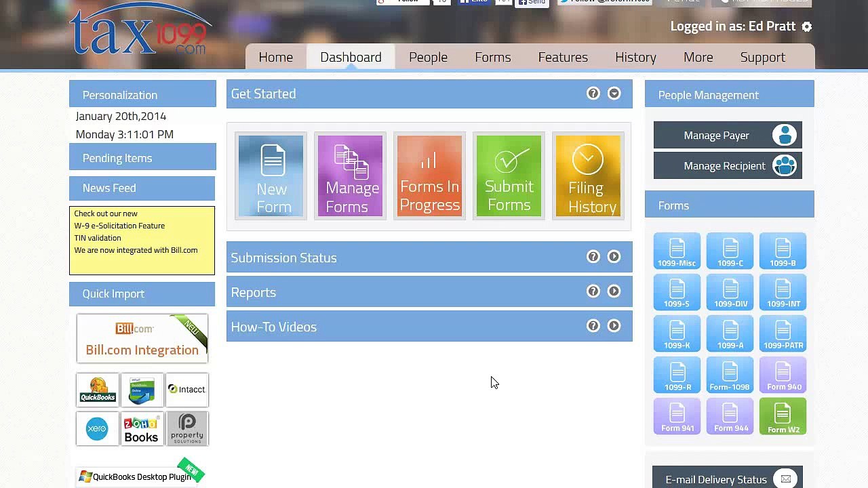868x488 pixels.
Task: Select the 1099-K form icon
Action: point(677,333)
